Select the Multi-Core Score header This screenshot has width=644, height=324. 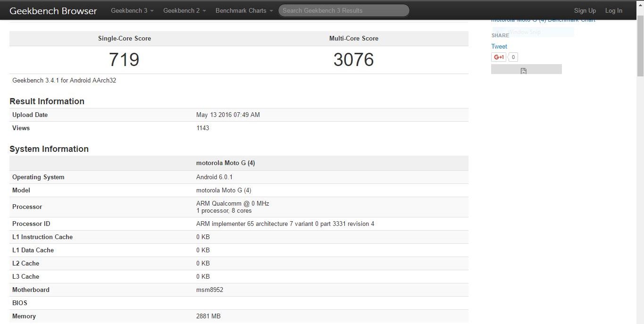click(354, 38)
